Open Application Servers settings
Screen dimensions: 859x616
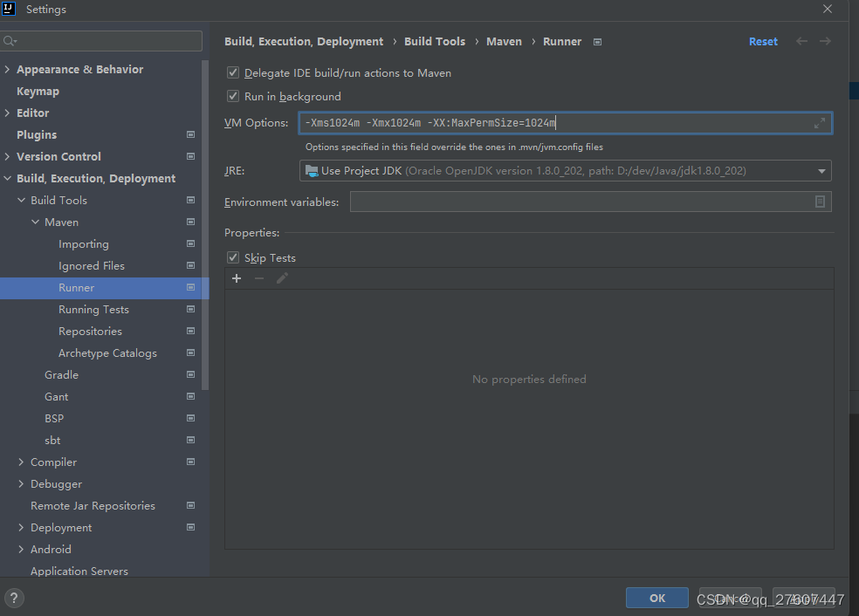(x=79, y=572)
